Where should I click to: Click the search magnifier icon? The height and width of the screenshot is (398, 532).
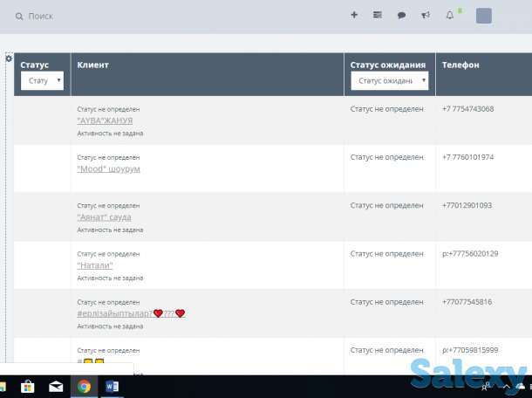[19, 17]
